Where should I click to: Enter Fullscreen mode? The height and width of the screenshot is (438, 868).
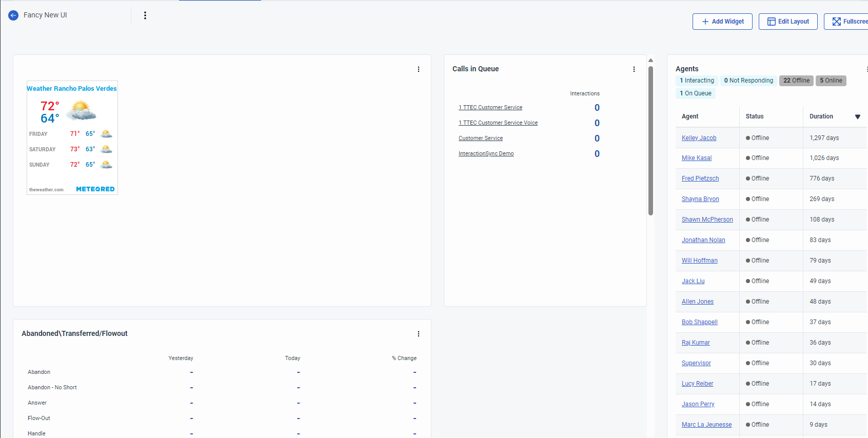click(x=846, y=22)
